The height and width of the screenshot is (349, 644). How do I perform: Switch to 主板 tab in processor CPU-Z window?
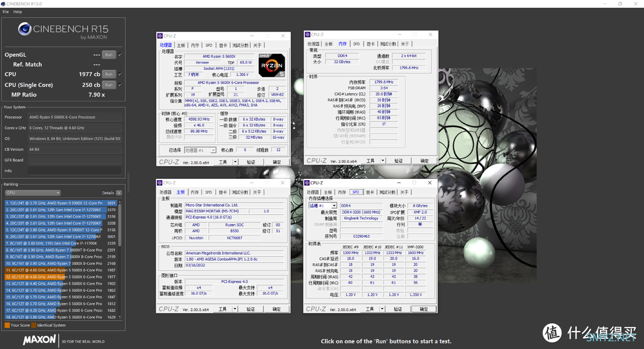pyautogui.click(x=181, y=45)
